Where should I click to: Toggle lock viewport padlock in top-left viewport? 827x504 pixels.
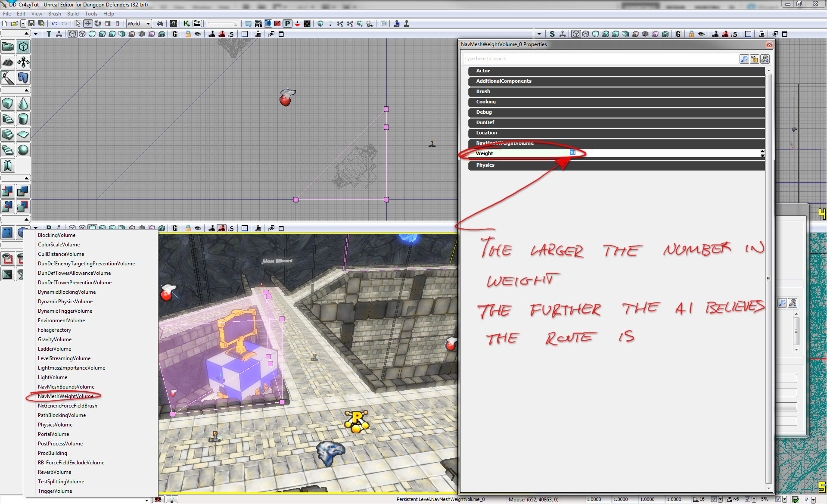(x=188, y=34)
